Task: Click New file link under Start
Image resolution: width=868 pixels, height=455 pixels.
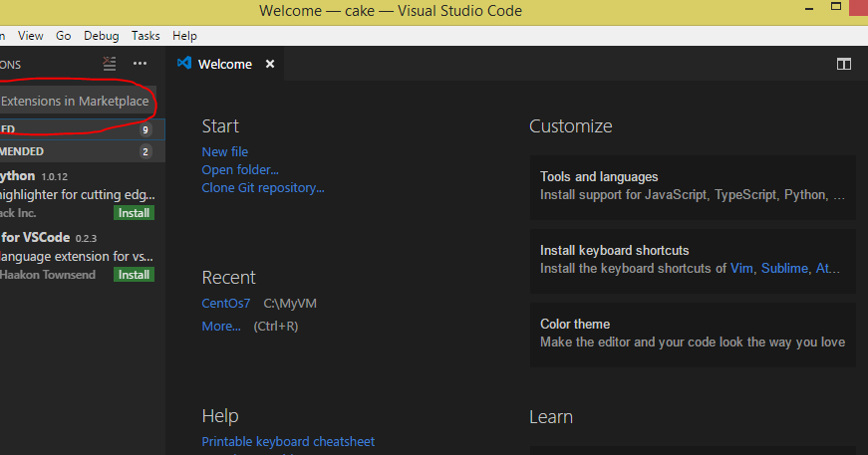Action: [225, 151]
